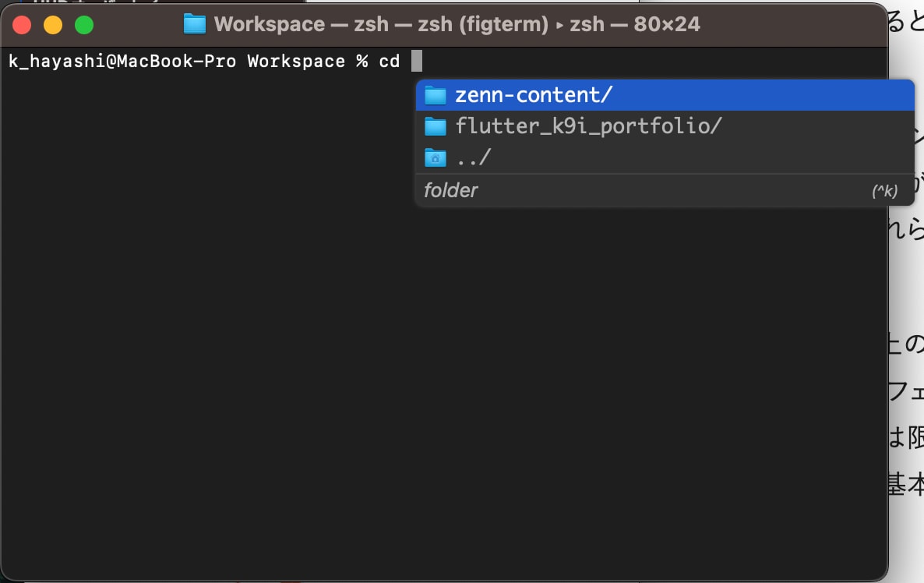Viewport: 924px width, 583px height.
Task: Click the Workspace folder icon in title bar
Action: point(195,24)
